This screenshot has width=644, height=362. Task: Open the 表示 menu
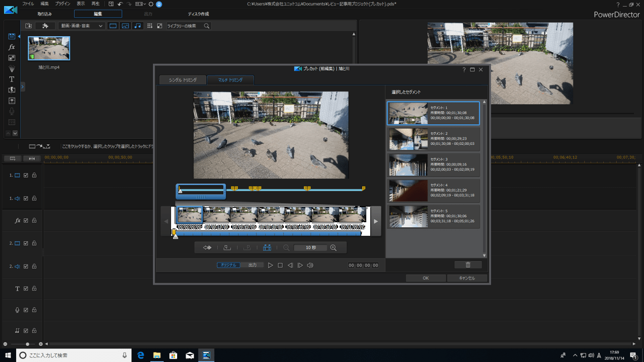(81, 4)
